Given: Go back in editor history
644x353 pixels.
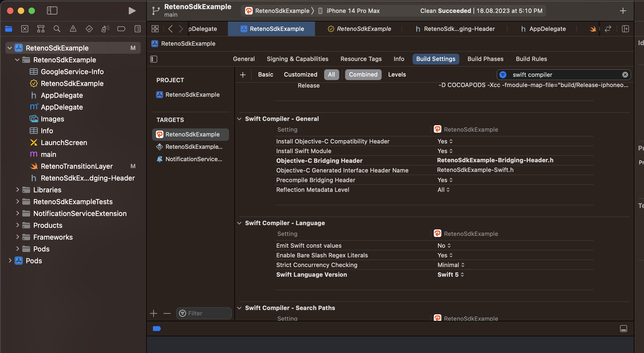Looking at the screenshot, I should coord(170,29).
